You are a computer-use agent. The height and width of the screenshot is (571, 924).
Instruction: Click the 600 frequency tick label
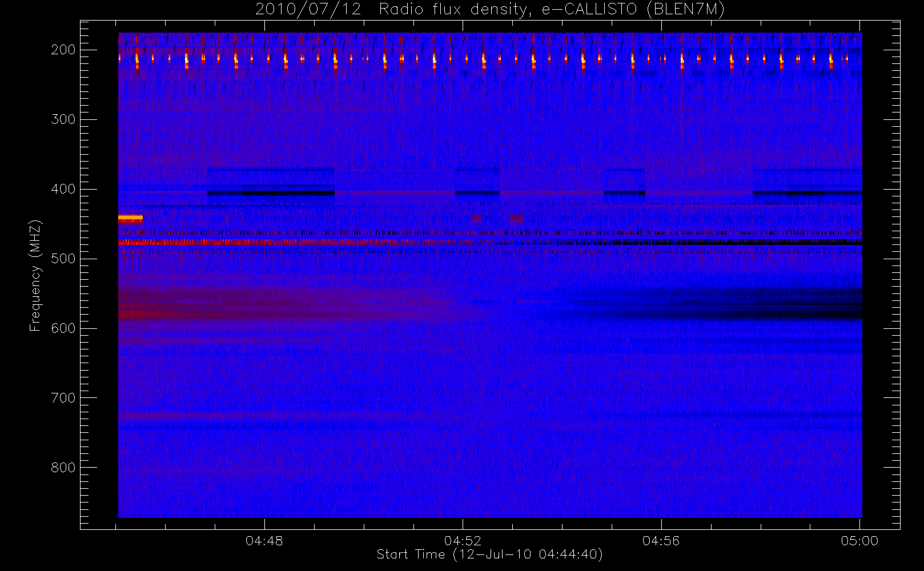coord(63,328)
